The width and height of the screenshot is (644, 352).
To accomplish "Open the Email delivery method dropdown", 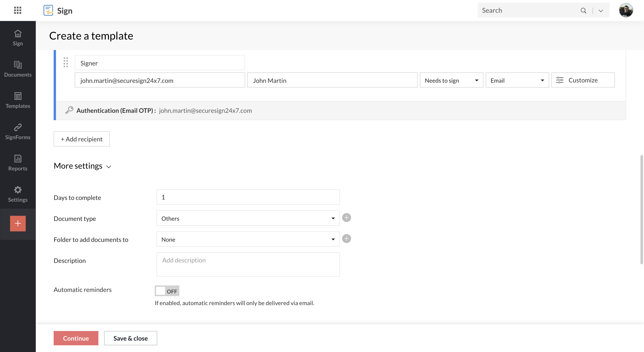I will (517, 80).
